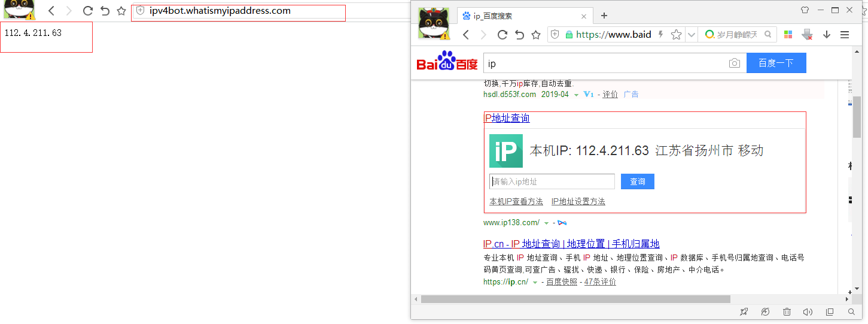Click the home star icon in Baidu window toolbar

click(536, 35)
